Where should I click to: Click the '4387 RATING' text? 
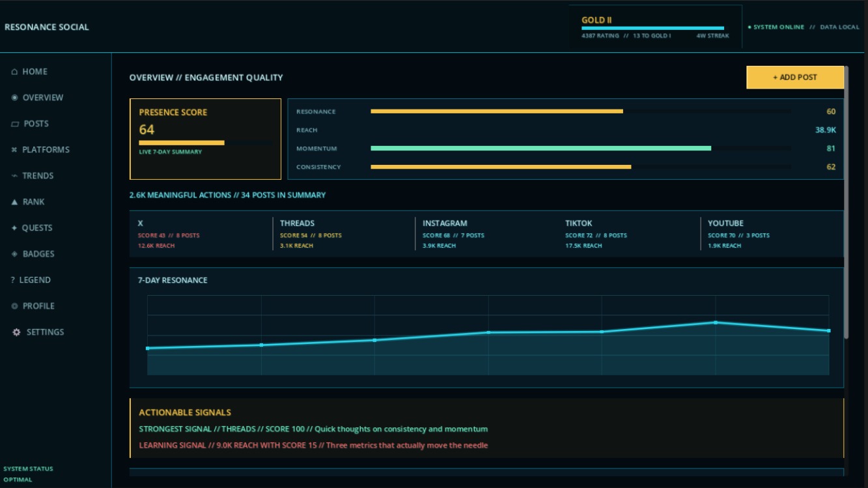coord(600,36)
